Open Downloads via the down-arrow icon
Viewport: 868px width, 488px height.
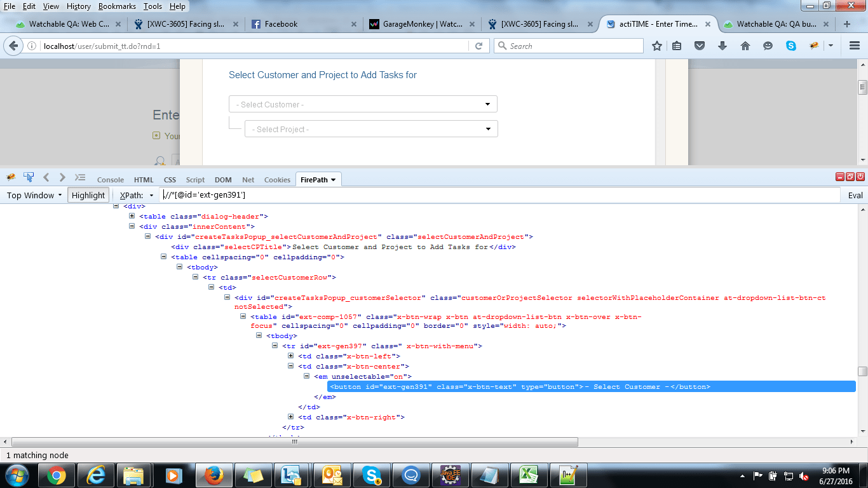point(724,46)
